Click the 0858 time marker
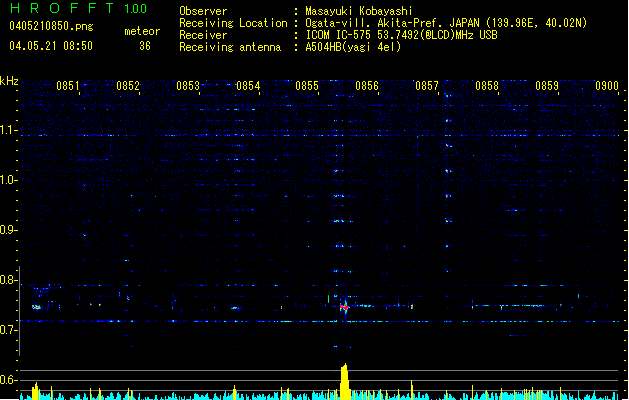Viewport: 629px width, 400px height. [487, 86]
